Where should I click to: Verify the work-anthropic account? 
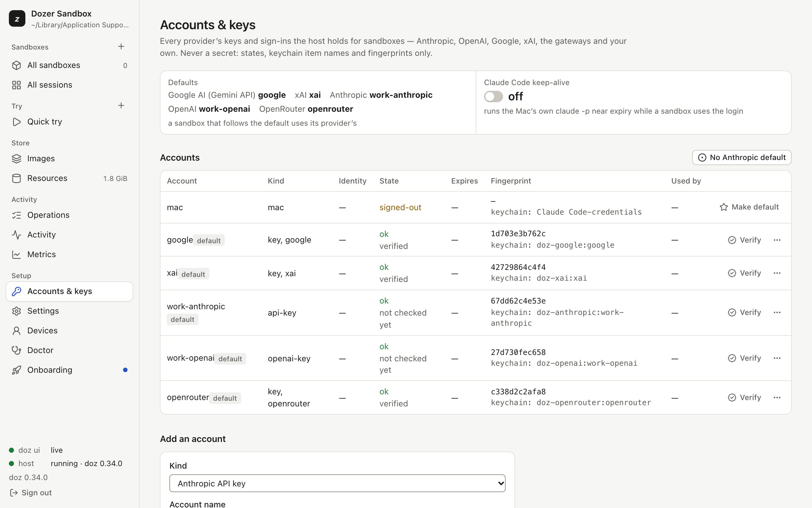click(744, 312)
